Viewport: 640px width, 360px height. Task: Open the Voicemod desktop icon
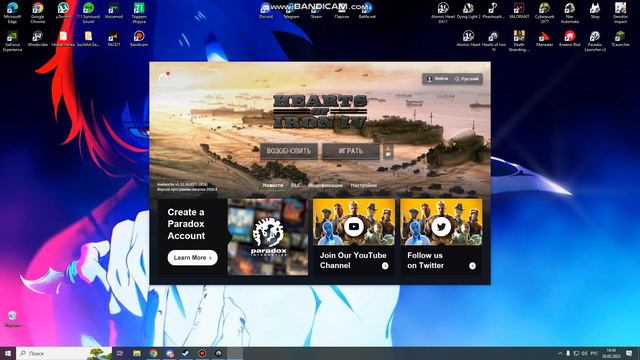click(x=113, y=11)
